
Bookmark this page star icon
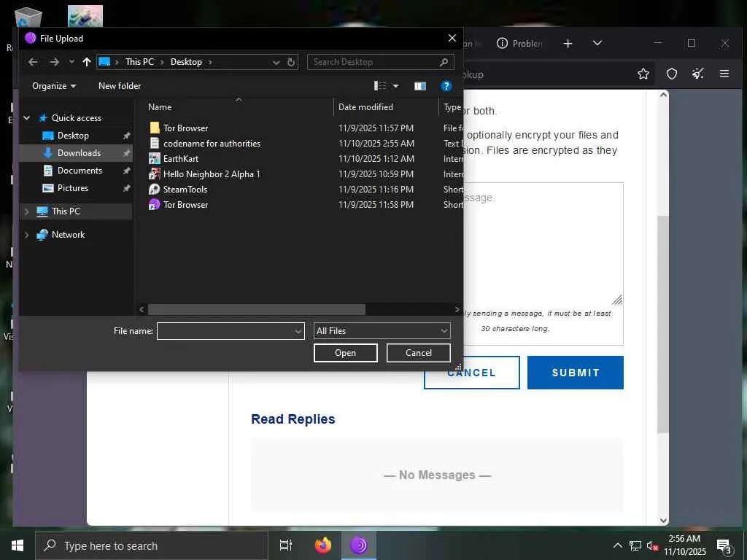coord(643,74)
